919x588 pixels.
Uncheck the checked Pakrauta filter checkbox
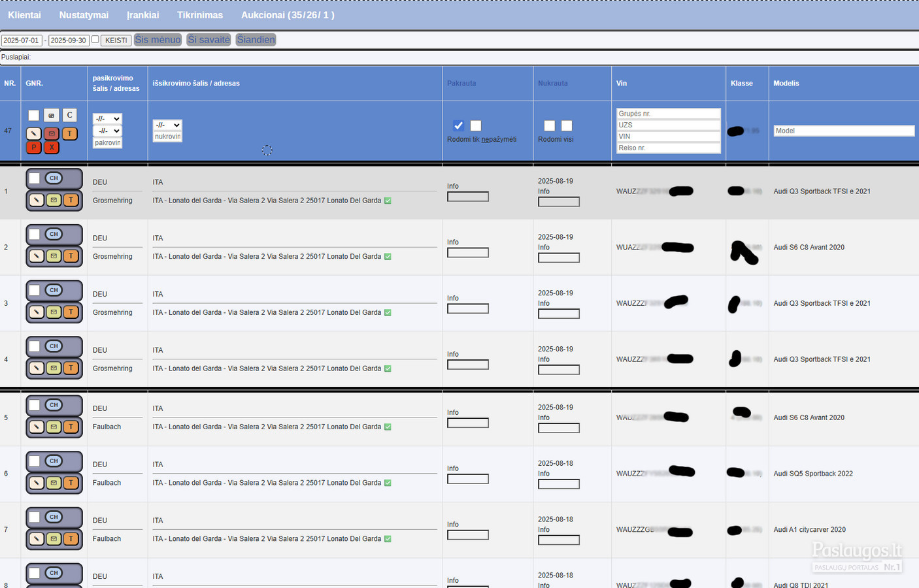tap(458, 125)
